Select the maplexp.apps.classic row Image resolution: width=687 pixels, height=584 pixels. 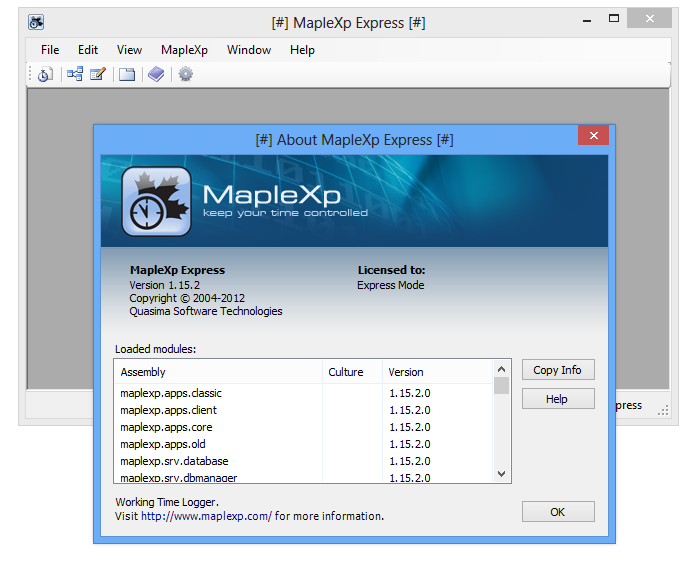point(304,393)
